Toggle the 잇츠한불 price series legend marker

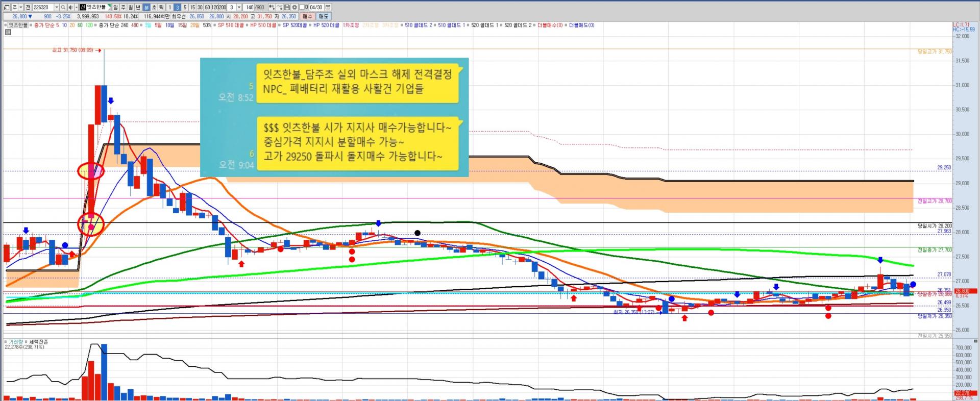click(x=6, y=25)
